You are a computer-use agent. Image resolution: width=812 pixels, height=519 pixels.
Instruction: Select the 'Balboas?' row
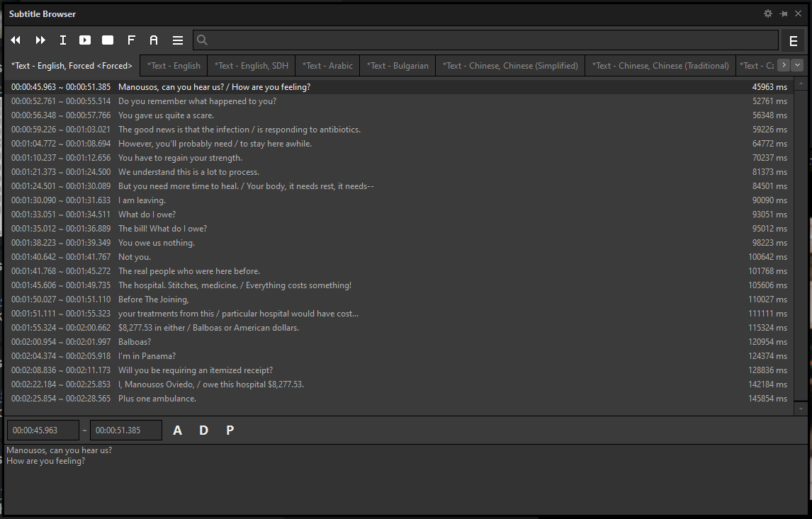399,341
